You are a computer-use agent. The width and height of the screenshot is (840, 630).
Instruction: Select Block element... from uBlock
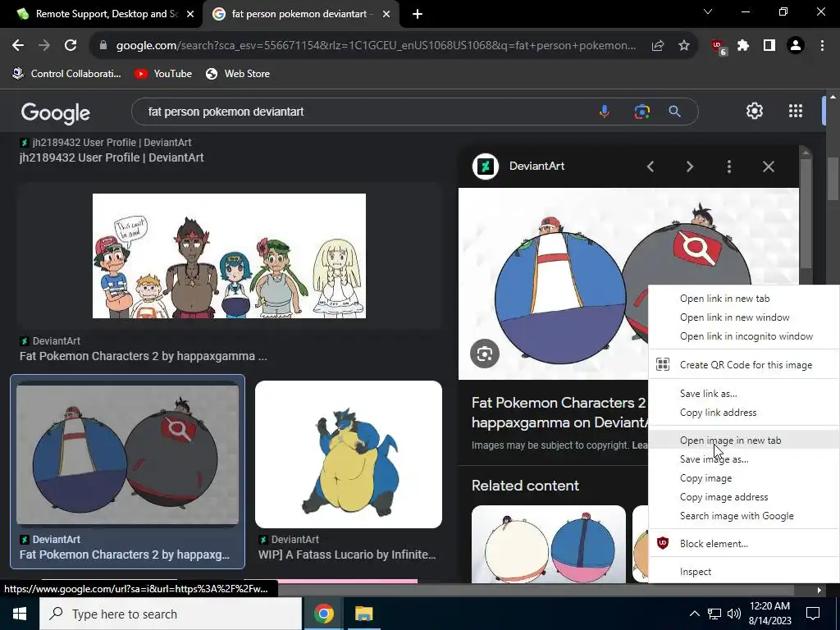click(743, 544)
